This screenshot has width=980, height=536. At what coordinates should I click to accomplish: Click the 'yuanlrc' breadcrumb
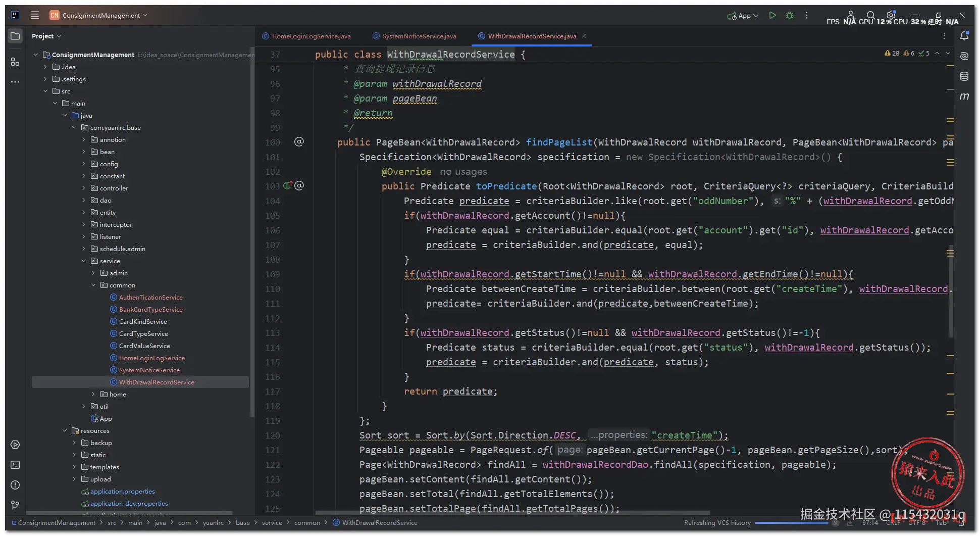(x=213, y=522)
